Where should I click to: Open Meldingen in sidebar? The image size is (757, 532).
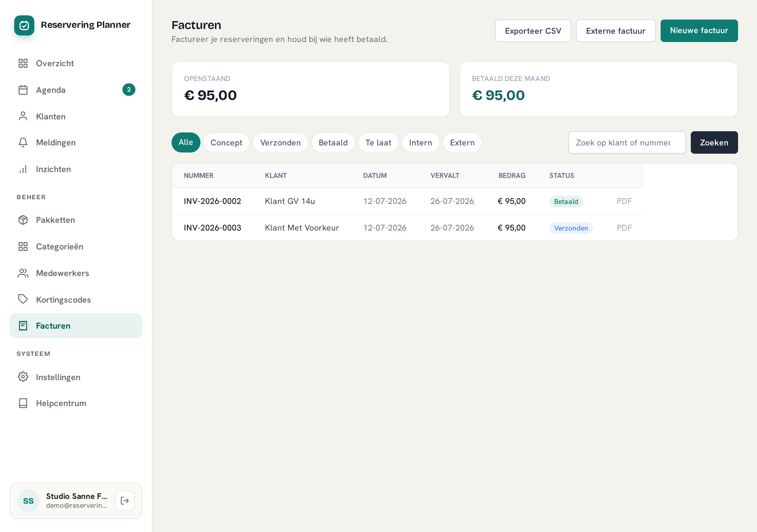pos(76,142)
